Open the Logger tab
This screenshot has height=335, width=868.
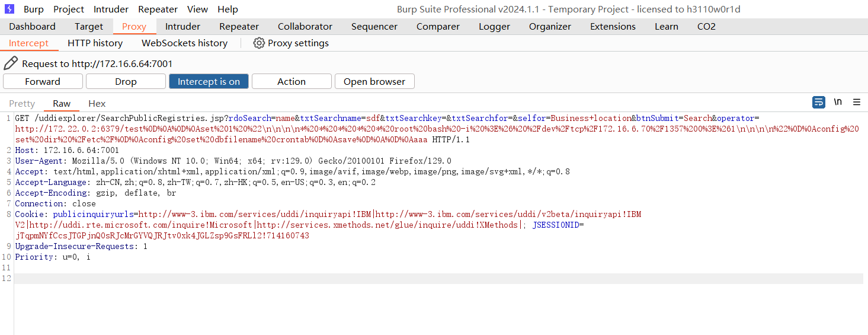click(494, 27)
